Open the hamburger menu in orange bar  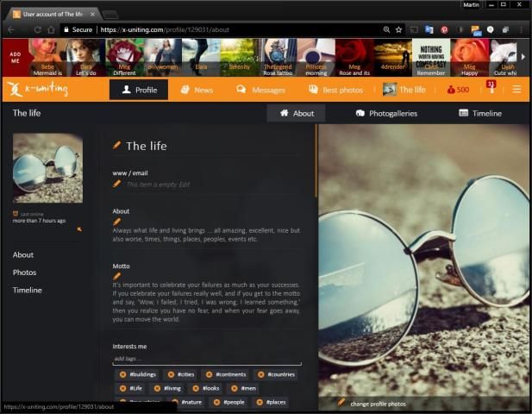click(516, 90)
